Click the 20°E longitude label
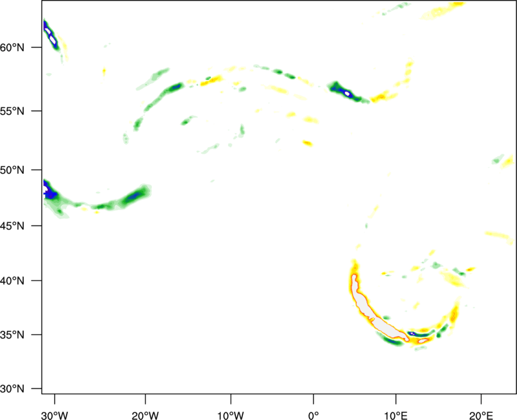The width and height of the screenshot is (517, 420). pyautogui.click(x=481, y=415)
